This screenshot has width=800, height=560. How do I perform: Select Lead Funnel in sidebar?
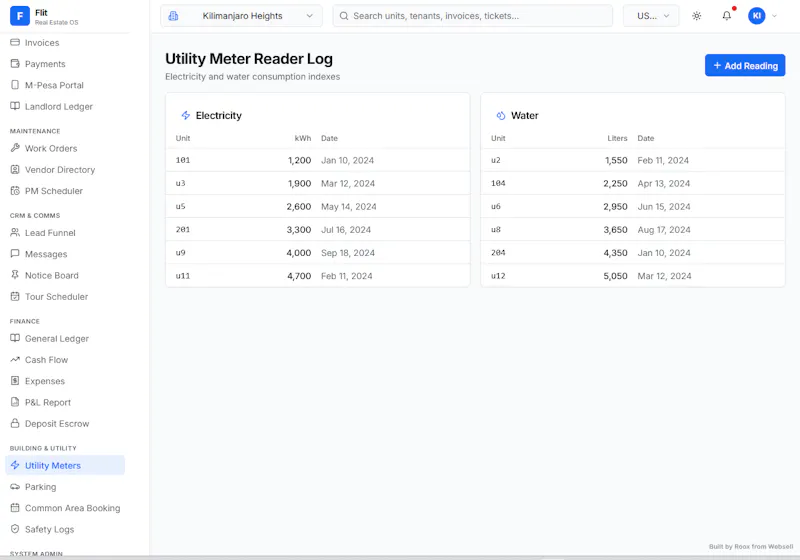point(65,233)
